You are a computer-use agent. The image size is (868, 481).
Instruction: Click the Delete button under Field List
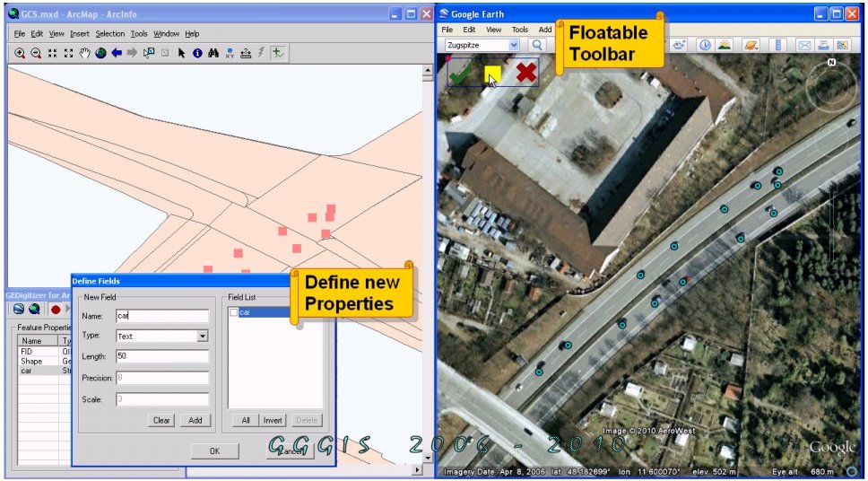click(307, 420)
